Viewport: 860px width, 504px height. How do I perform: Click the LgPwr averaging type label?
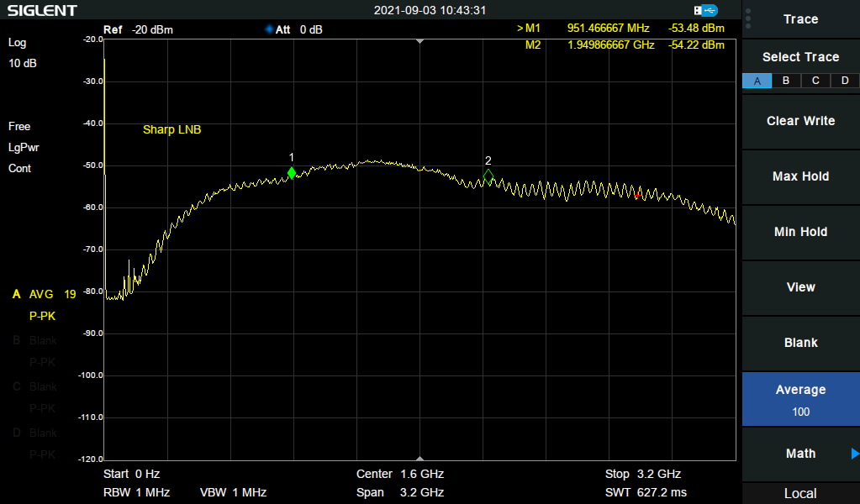(x=24, y=148)
